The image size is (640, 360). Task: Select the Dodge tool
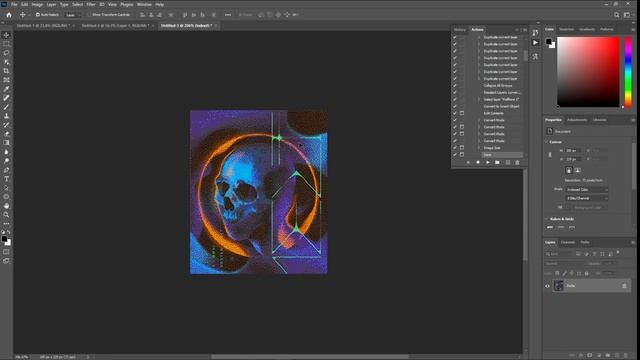tap(6, 161)
